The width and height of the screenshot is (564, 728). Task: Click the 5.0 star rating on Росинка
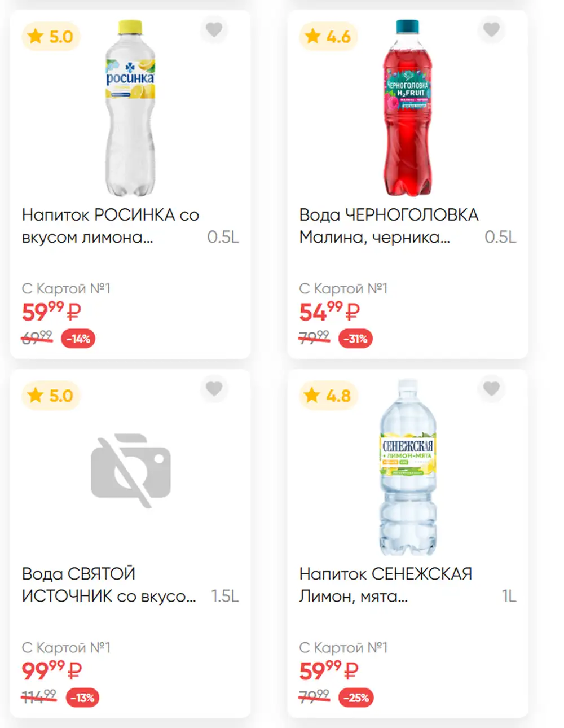51,37
